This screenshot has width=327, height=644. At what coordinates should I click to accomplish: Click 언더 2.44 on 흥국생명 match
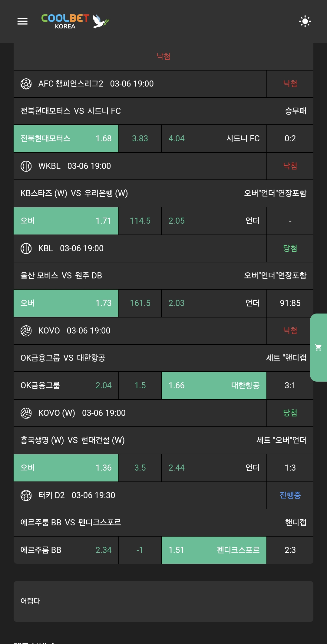tap(214, 468)
